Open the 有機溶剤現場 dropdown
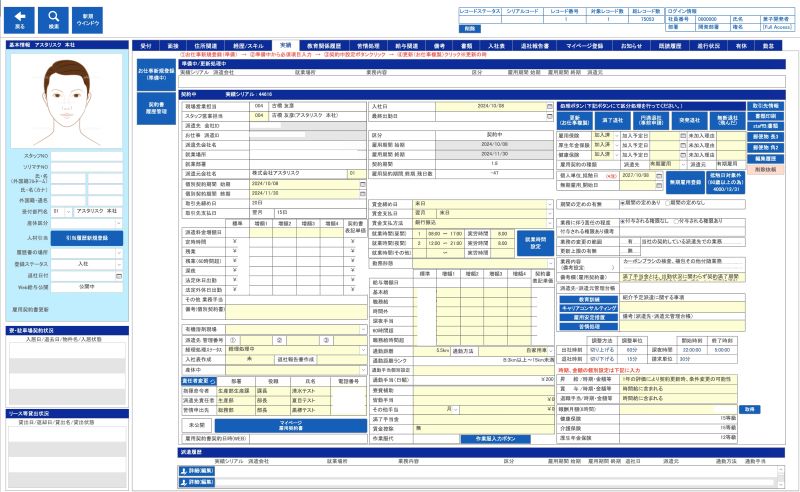The image size is (800, 492). pyautogui.click(x=363, y=330)
